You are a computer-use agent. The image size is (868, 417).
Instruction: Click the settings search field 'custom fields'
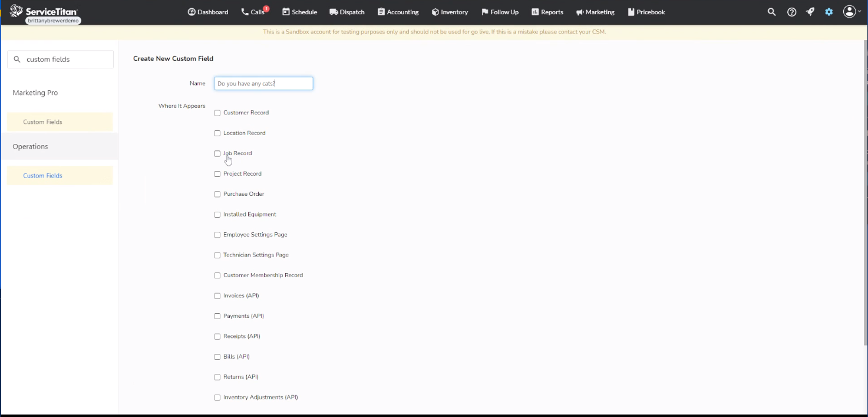[60, 60]
